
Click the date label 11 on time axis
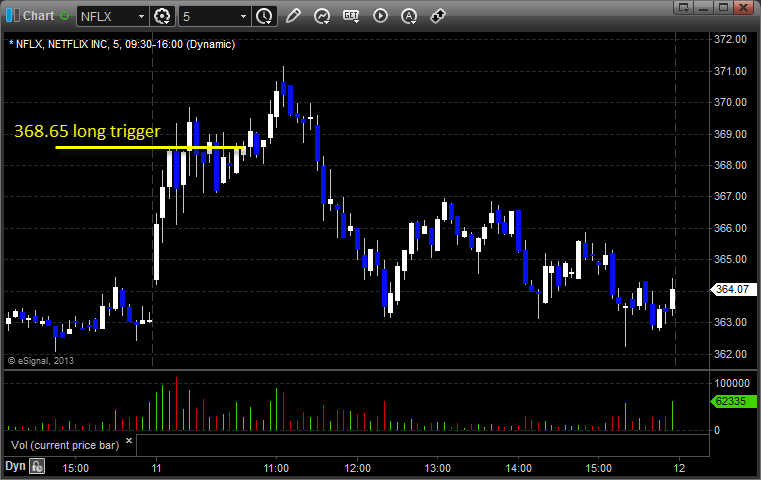[x=156, y=468]
